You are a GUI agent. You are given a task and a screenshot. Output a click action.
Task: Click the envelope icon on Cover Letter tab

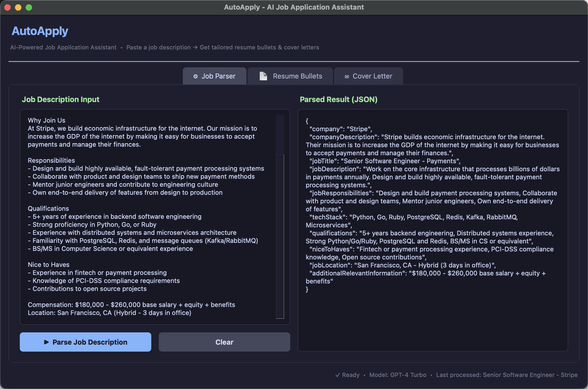(347, 76)
